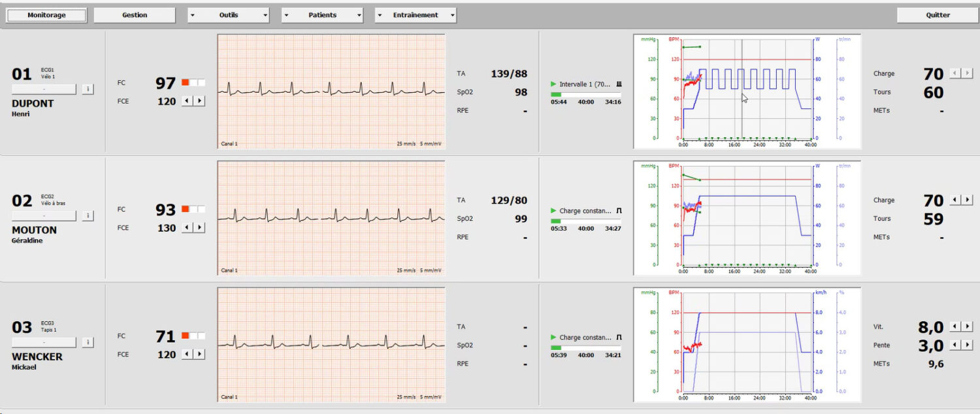Click the training progress bar for MOUTON
Screen dimensions: 980x414
(585, 221)
